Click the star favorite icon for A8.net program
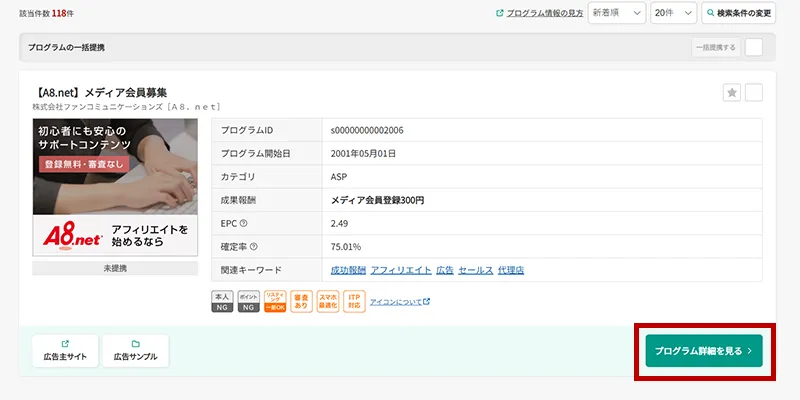Image resolution: width=800 pixels, height=400 pixels. click(x=732, y=93)
